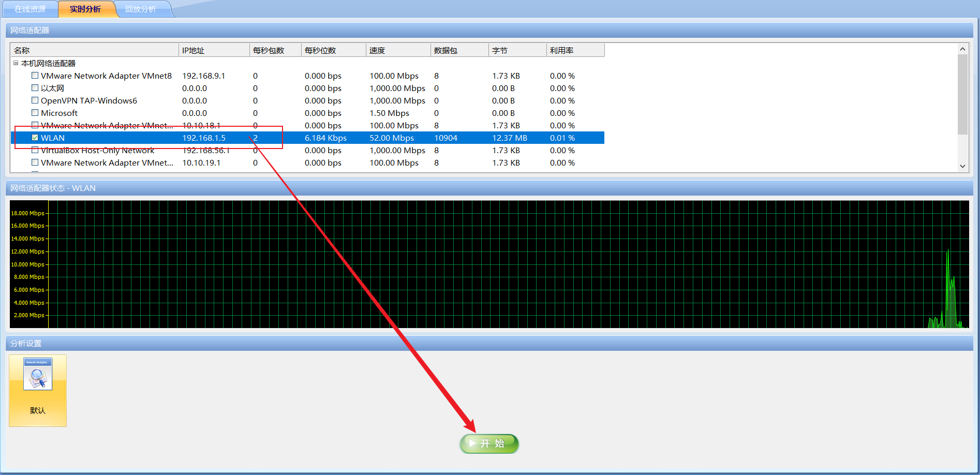Click the 1.50 Mbps speed value
This screenshot has width=980, height=475.
coord(389,113)
